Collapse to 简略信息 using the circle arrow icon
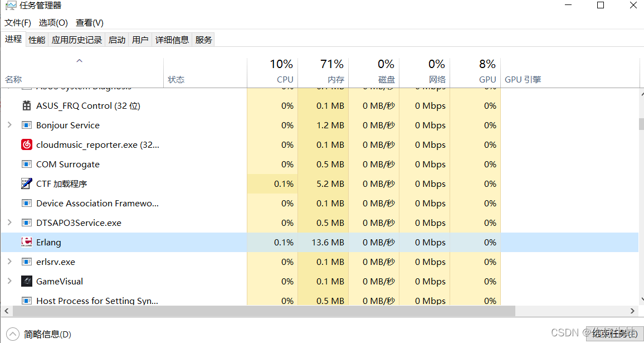 click(x=13, y=334)
